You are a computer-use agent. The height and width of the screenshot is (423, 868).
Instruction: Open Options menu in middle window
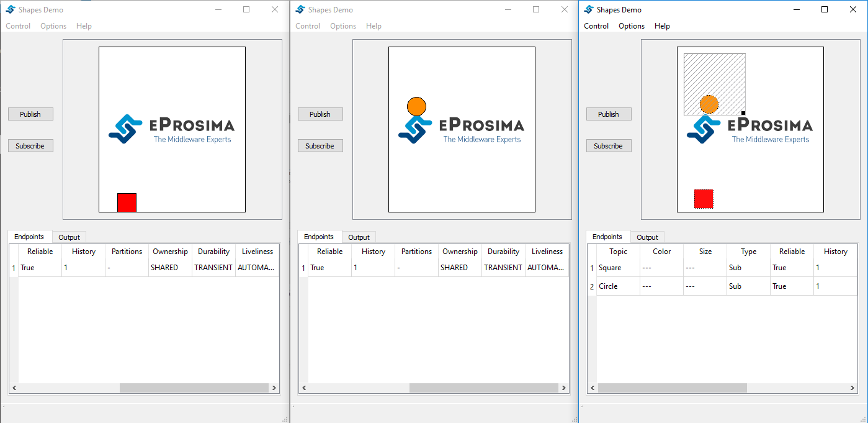click(343, 26)
